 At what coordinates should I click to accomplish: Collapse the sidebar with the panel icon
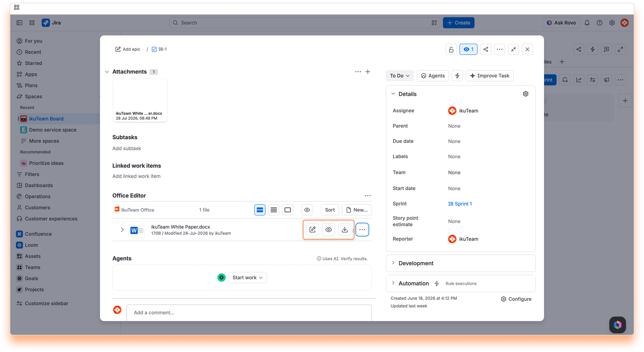19,23
